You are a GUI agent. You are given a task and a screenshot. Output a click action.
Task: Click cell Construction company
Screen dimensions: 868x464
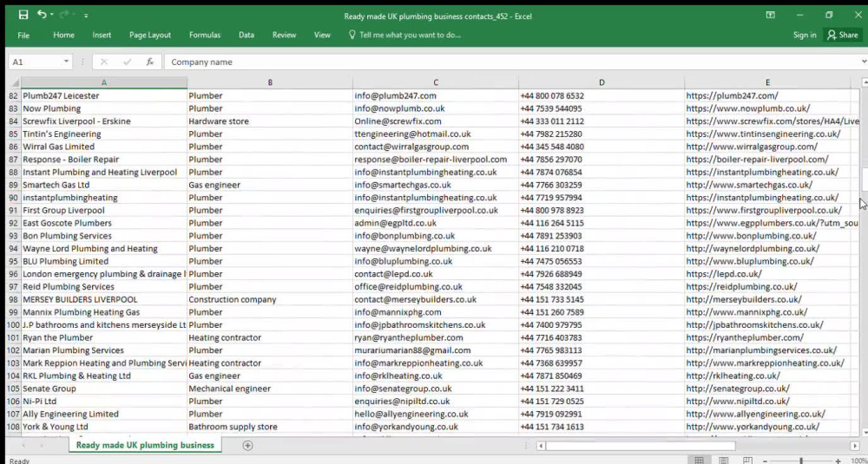tap(270, 299)
